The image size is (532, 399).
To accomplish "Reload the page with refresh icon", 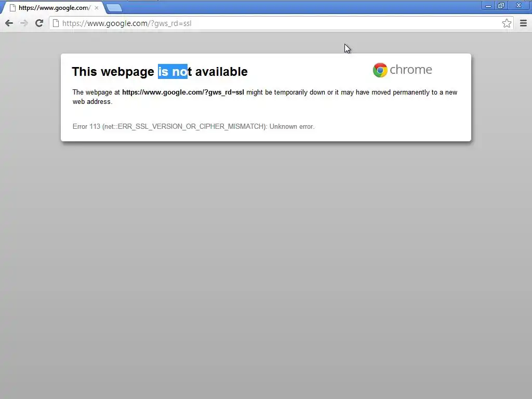I will click(39, 23).
